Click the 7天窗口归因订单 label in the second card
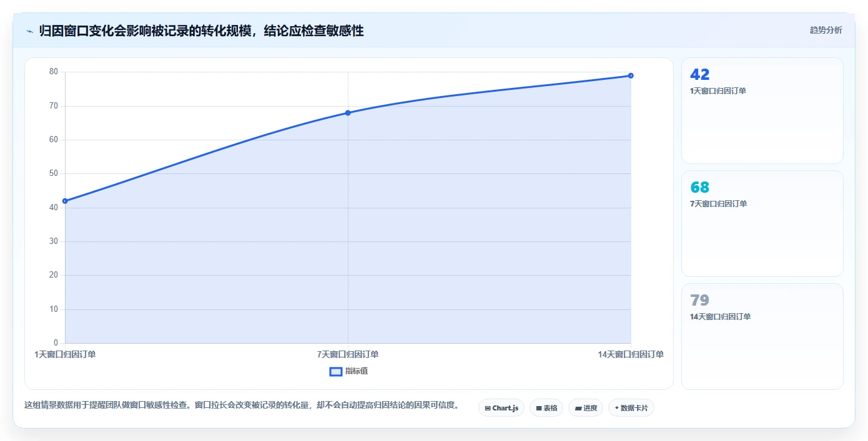Image resolution: width=868 pixels, height=441 pixels. pos(718,204)
